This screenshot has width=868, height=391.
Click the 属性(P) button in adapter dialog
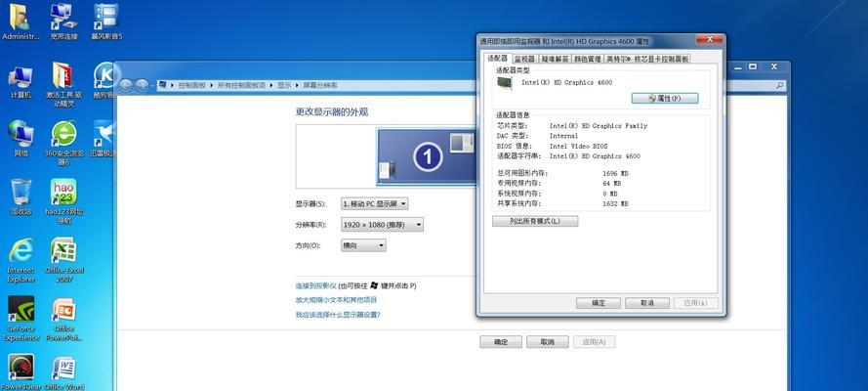(x=664, y=98)
